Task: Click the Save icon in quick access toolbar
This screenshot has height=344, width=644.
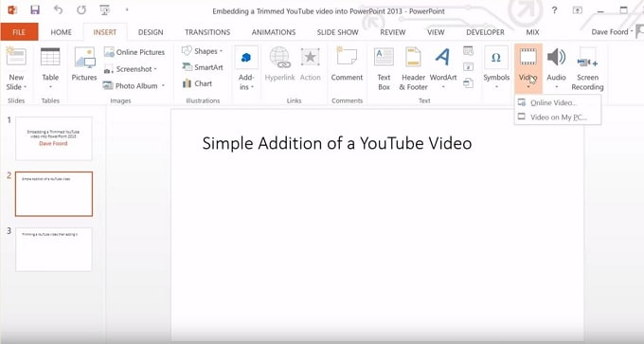Action: click(35, 10)
